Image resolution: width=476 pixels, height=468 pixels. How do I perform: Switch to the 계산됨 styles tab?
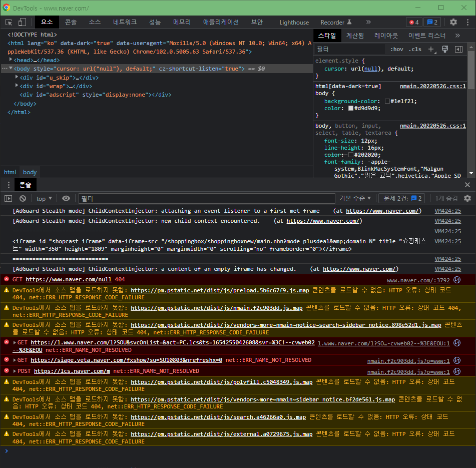point(355,36)
